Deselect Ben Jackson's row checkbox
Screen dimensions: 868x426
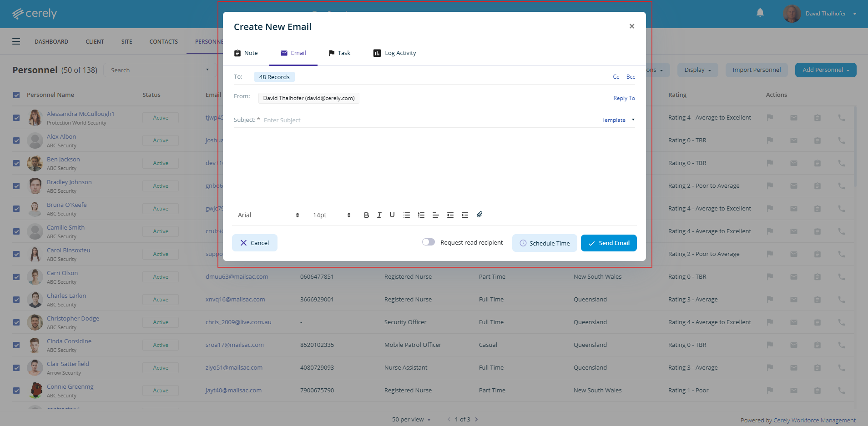[x=16, y=163]
